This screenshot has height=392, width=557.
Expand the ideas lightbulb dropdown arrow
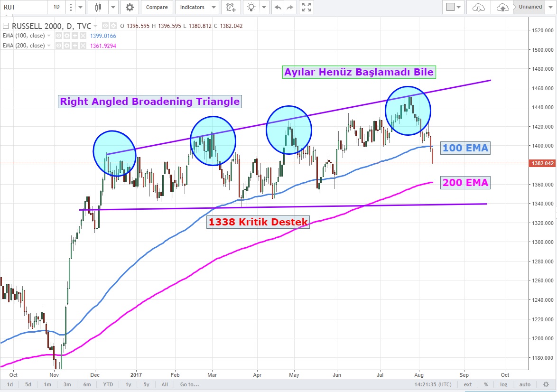pyautogui.click(x=264, y=7)
